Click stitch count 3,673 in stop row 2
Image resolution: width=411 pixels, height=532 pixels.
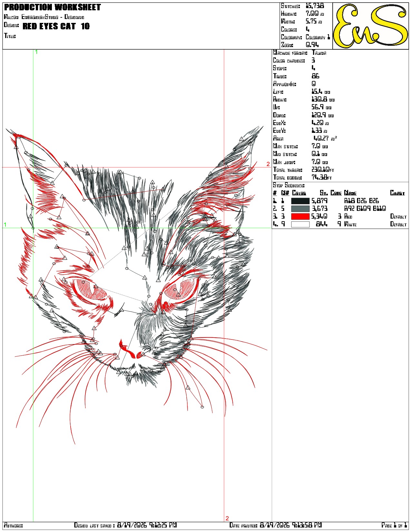click(x=319, y=209)
